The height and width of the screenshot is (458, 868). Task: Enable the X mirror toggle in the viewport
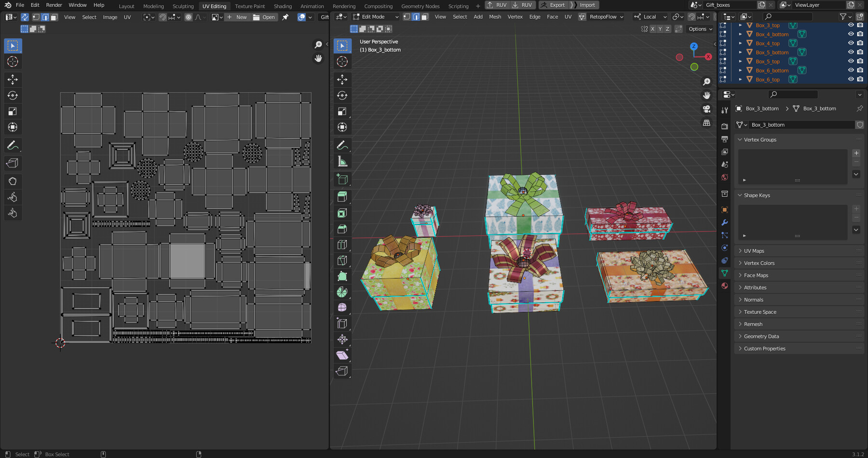pyautogui.click(x=653, y=29)
